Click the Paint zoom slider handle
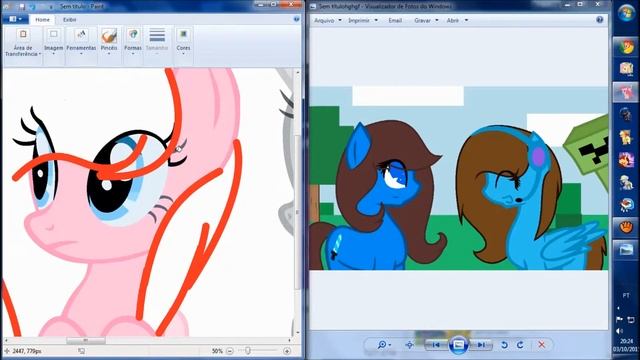640x360 pixels. (x=248, y=351)
